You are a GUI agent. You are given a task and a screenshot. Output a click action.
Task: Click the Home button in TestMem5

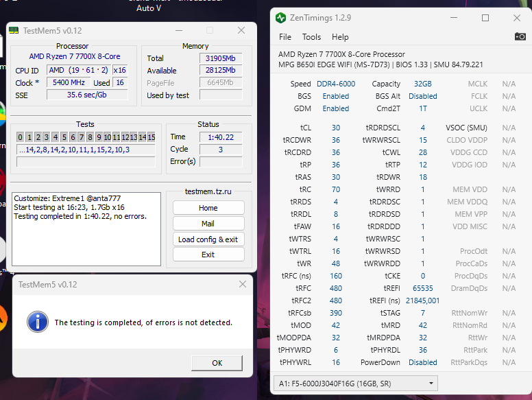coord(208,208)
